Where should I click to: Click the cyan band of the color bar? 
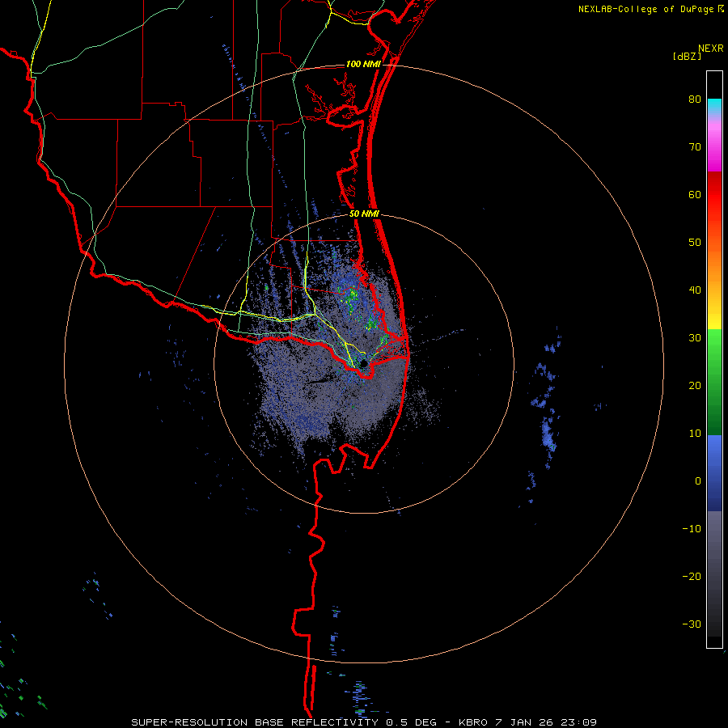click(x=714, y=106)
